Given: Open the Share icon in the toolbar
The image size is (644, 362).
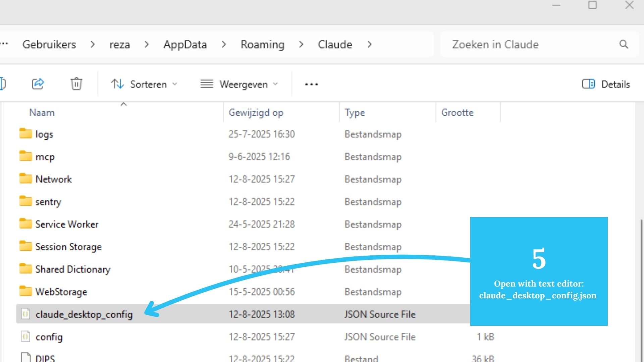Looking at the screenshot, I should pyautogui.click(x=38, y=84).
